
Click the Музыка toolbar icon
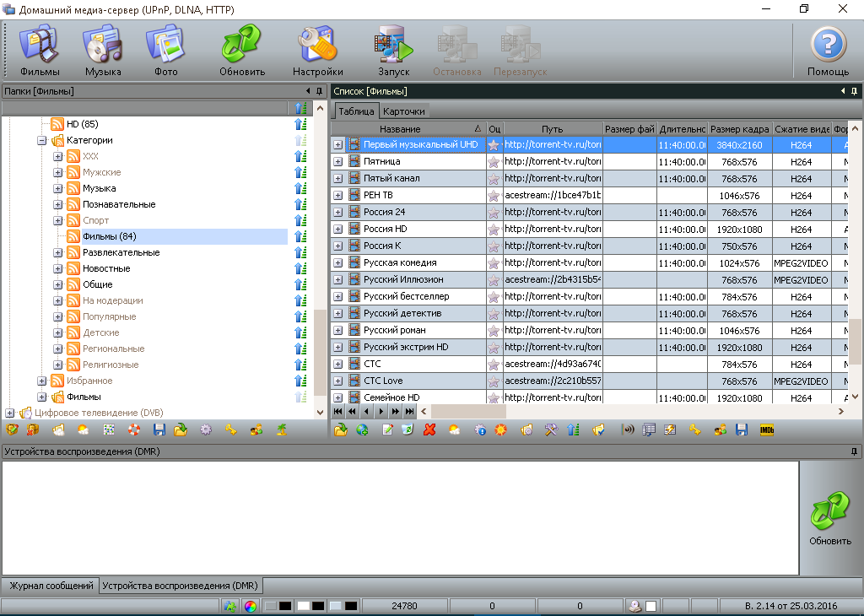103,50
